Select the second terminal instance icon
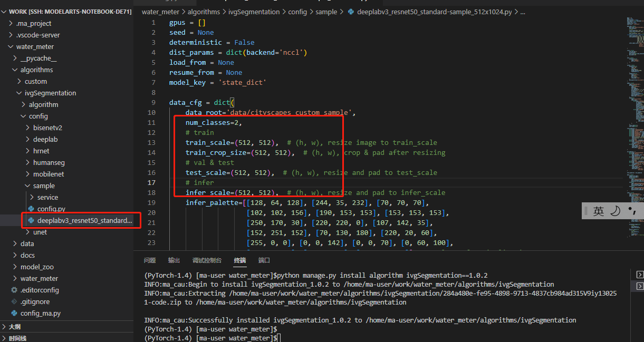Screen dimensions: 644x342 640,286
